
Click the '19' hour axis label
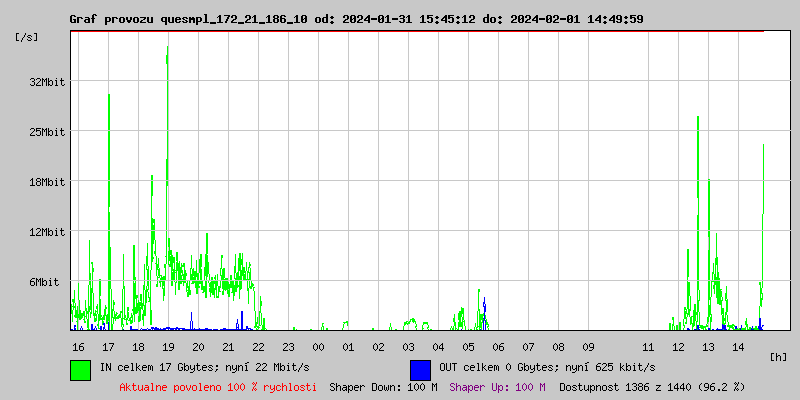(x=168, y=347)
